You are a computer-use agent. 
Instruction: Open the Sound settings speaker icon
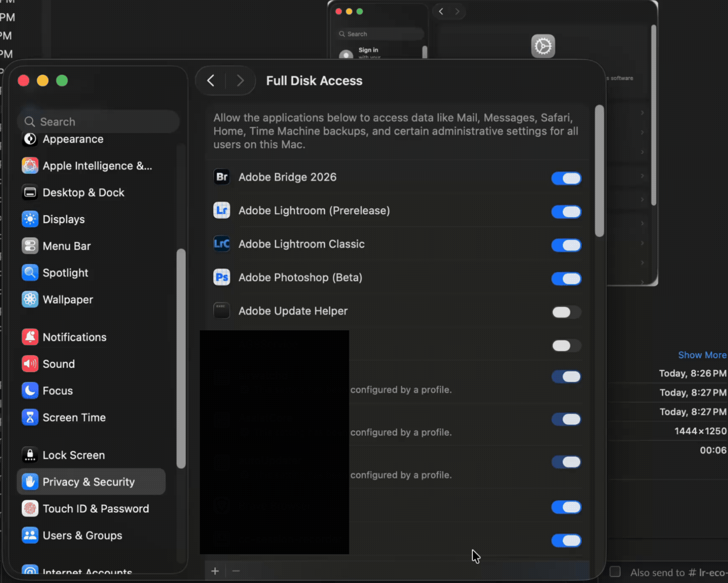coord(30,364)
